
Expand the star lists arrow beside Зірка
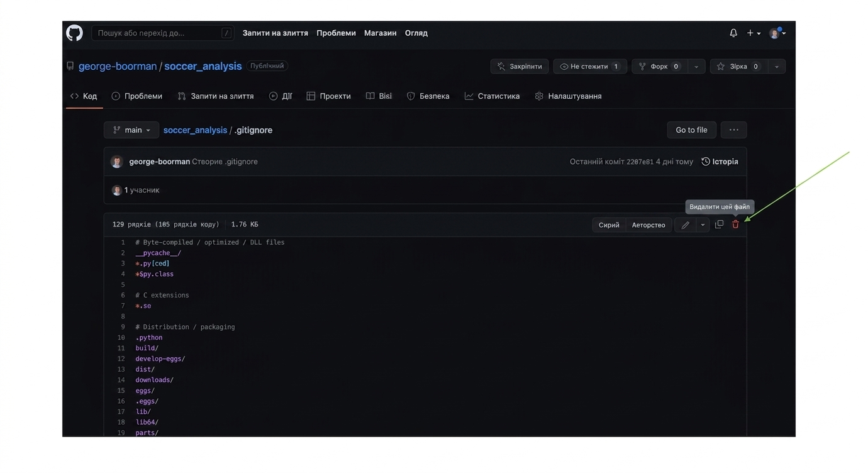tap(777, 66)
